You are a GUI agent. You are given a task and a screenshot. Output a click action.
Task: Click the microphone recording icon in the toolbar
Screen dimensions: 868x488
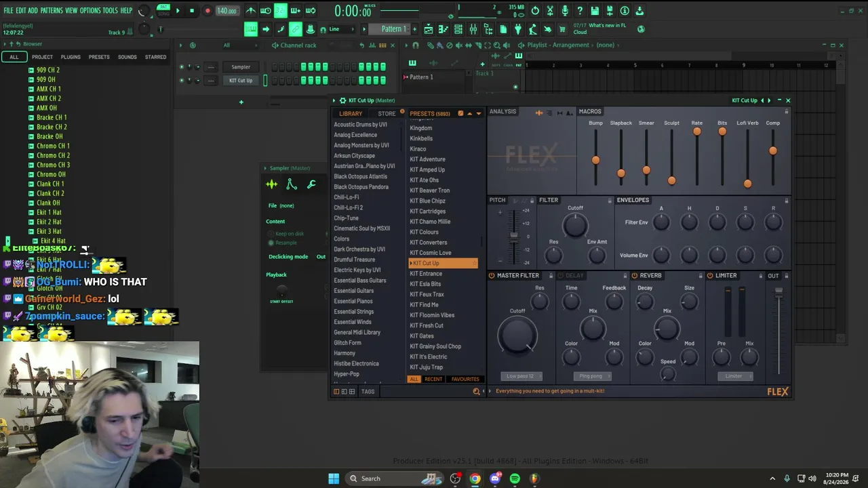point(565,11)
